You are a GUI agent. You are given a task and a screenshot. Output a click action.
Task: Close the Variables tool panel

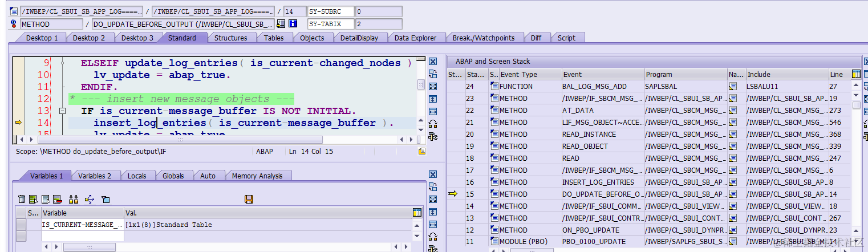point(433,174)
